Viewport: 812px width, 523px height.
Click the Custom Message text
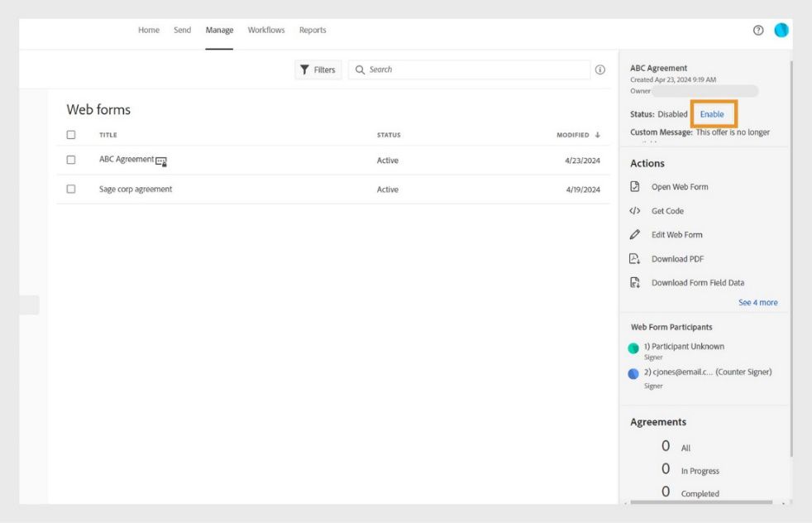pyautogui.click(x=700, y=132)
